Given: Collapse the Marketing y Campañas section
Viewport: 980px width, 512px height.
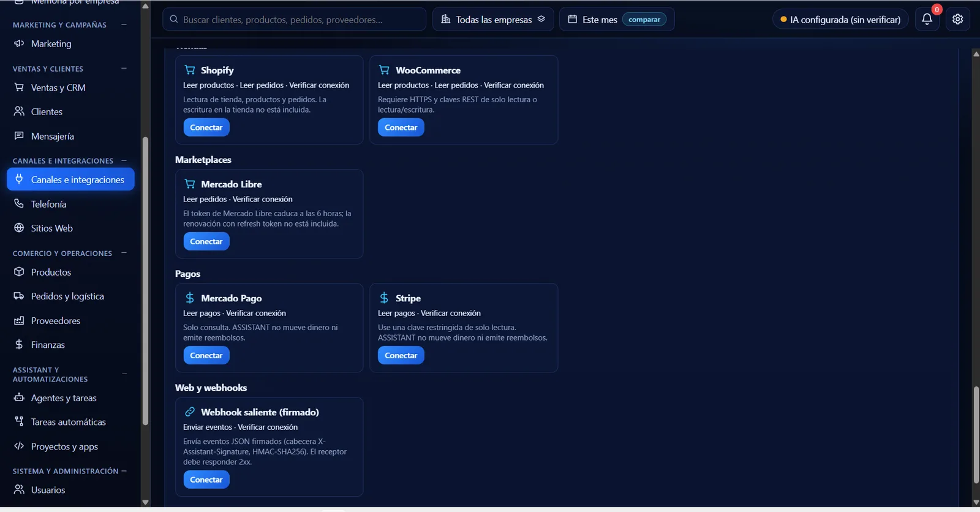Looking at the screenshot, I should click(124, 24).
